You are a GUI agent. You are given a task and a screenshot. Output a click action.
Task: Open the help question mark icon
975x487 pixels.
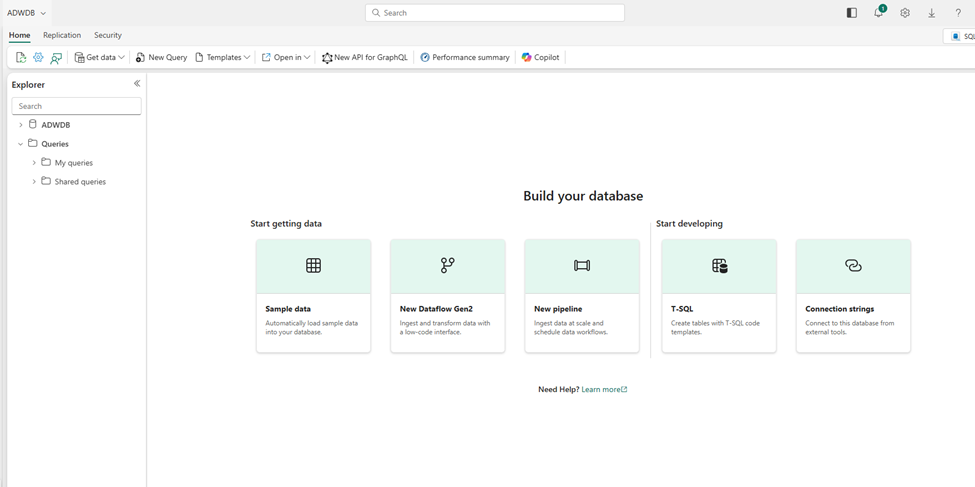tap(958, 13)
